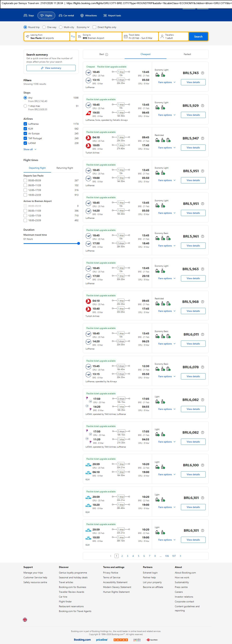
Task: Click the Travel dates field
Action: (141, 36)
